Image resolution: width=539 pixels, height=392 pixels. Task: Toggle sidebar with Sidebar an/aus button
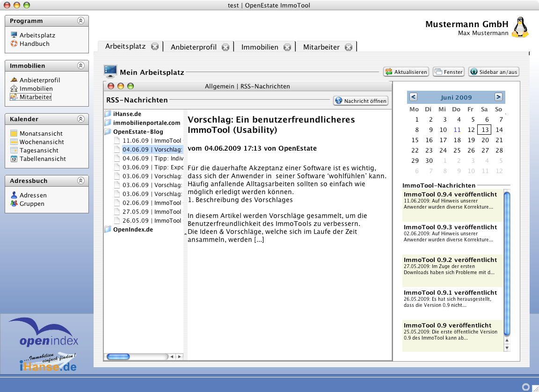pyautogui.click(x=494, y=72)
